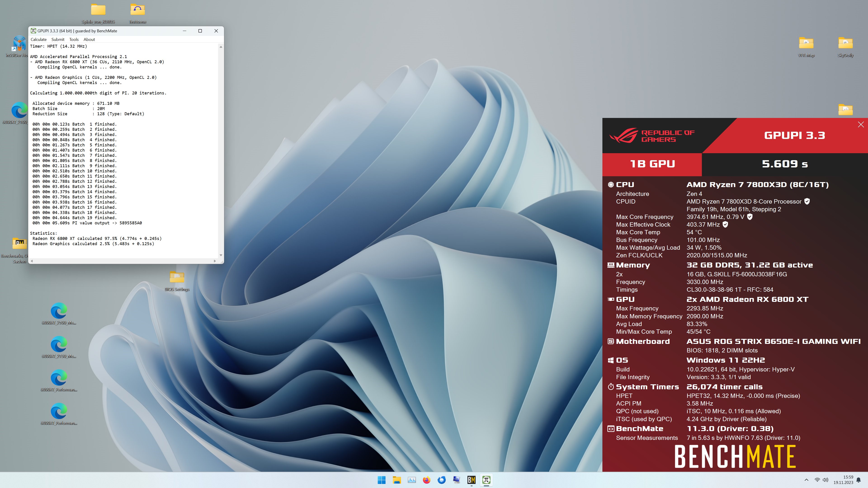Click the Max Core Frequency shield icon
The width and height of the screenshot is (868, 488).
pos(750,217)
